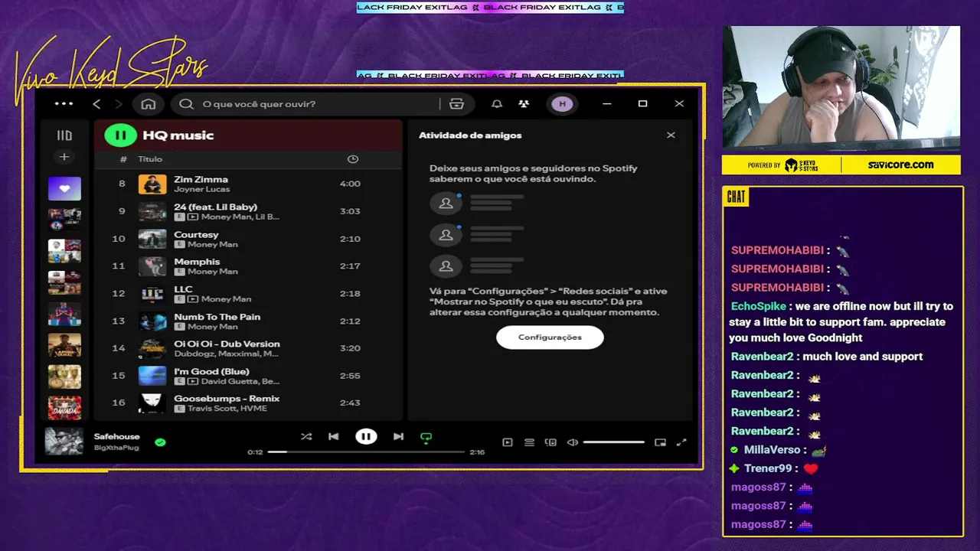Open the Spotify Home page
Viewport: 980px width, 551px height.
point(149,104)
